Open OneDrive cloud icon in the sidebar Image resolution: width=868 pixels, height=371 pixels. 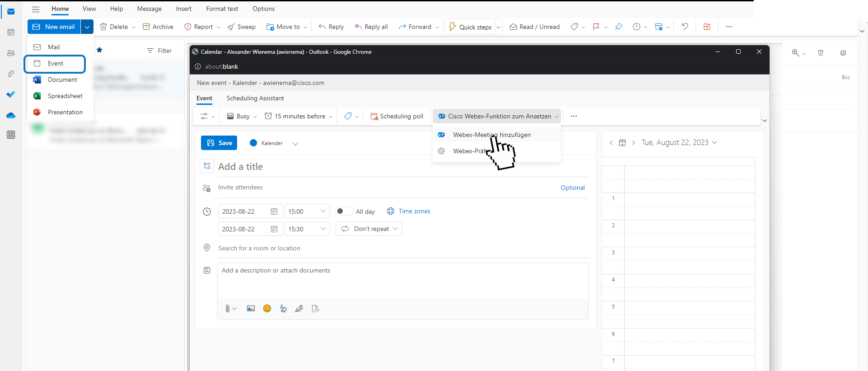pyautogui.click(x=11, y=115)
